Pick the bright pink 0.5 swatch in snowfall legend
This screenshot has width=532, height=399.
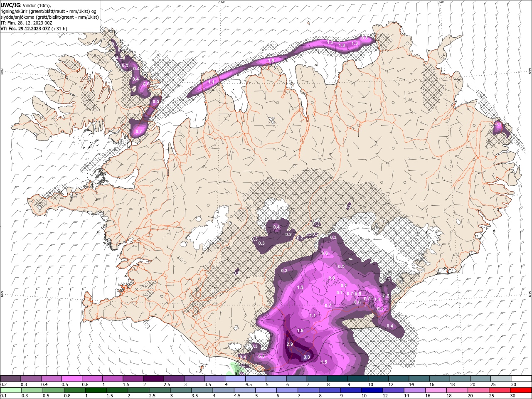click(x=71, y=378)
